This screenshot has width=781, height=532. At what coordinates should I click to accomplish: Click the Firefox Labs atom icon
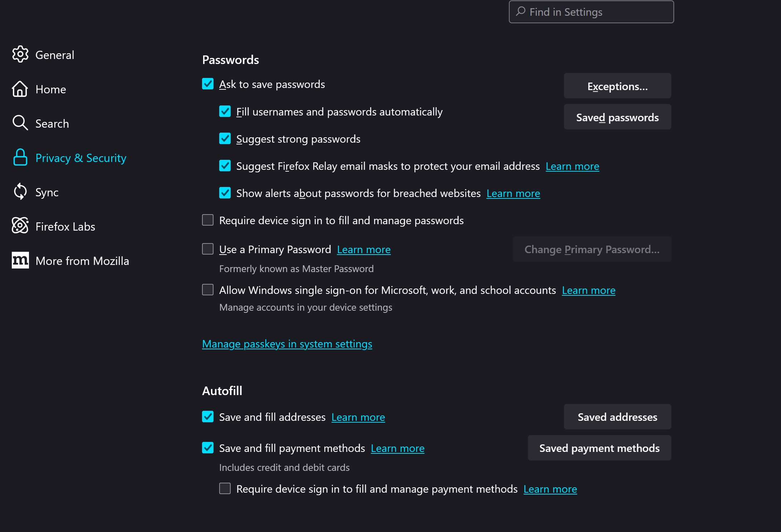coord(20,226)
